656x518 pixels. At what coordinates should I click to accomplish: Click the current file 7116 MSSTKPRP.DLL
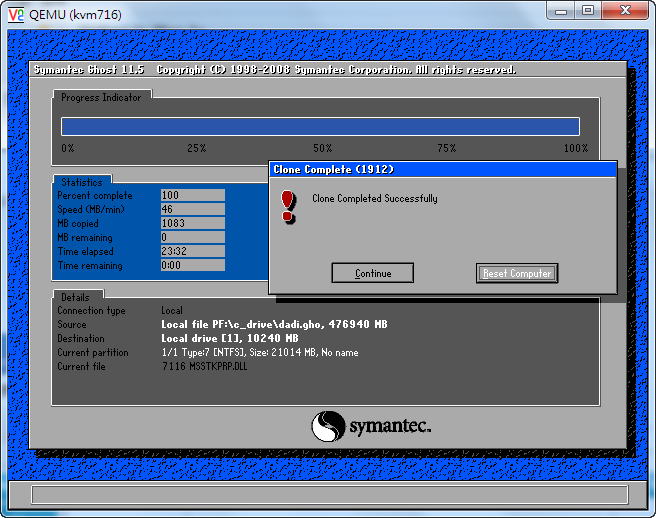click(205, 366)
